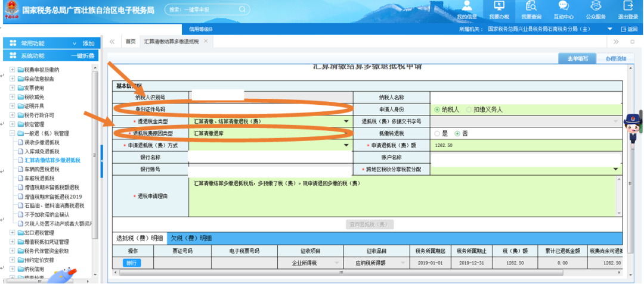Open the 退抵税费原因类型 dropdown

pos(346,133)
